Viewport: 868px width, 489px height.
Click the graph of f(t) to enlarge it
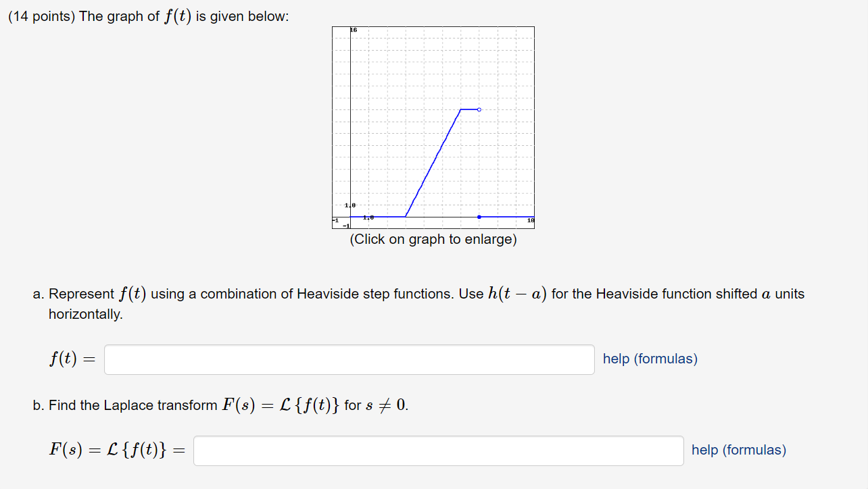[x=433, y=128]
